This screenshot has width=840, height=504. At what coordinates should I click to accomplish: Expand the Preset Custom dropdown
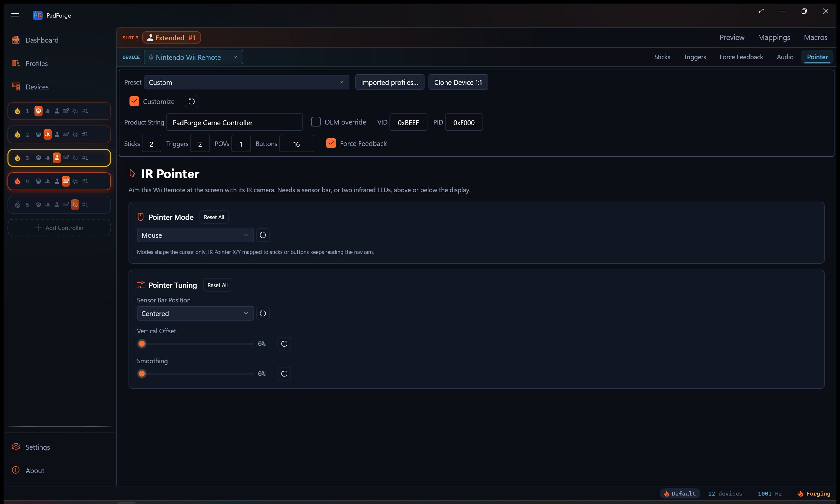[247, 82]
